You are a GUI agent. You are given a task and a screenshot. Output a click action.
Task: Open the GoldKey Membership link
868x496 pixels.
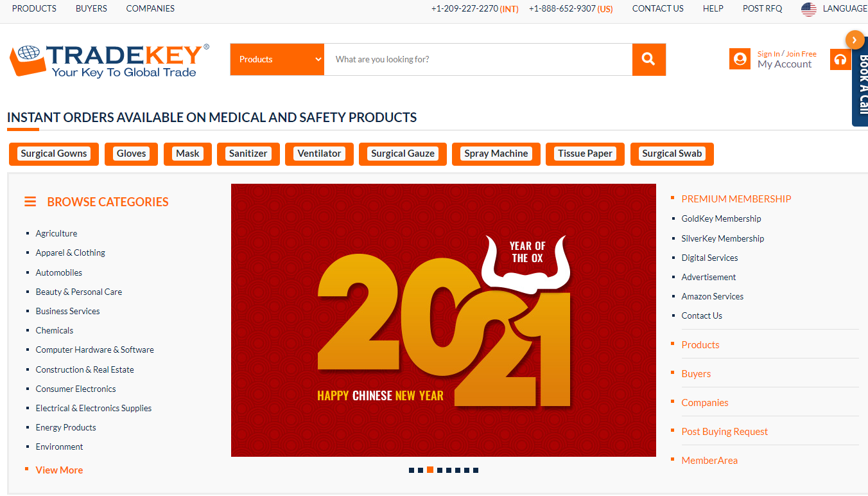click(x=721, y=218)
